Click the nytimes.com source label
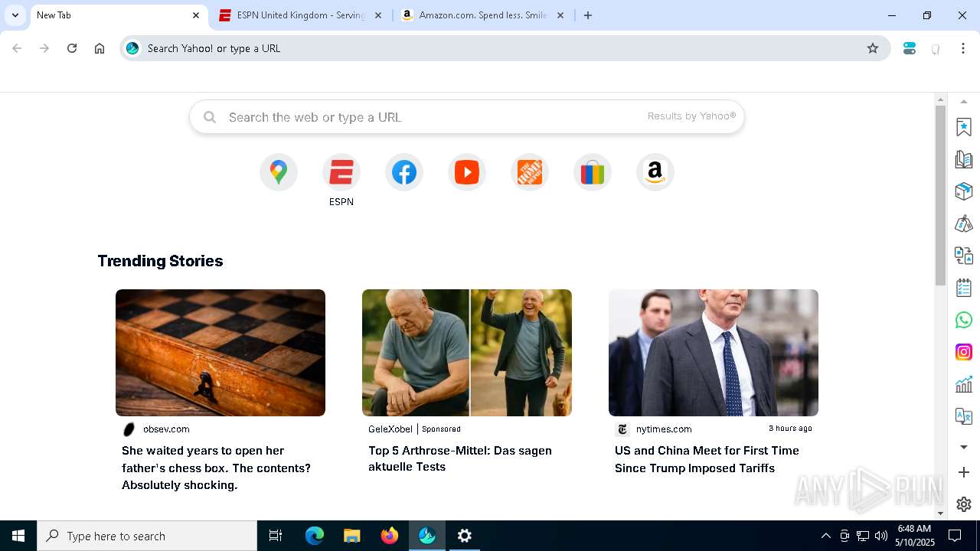 coord(664,429)
